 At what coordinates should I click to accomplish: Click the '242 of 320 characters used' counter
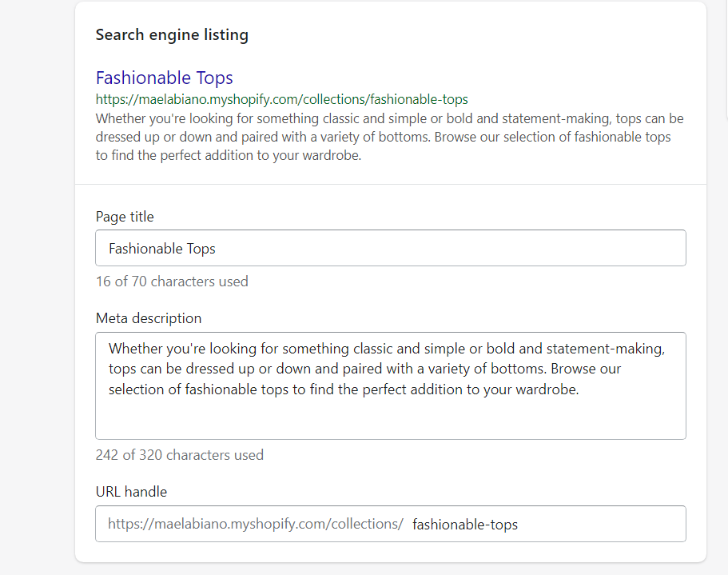(179, 455)
